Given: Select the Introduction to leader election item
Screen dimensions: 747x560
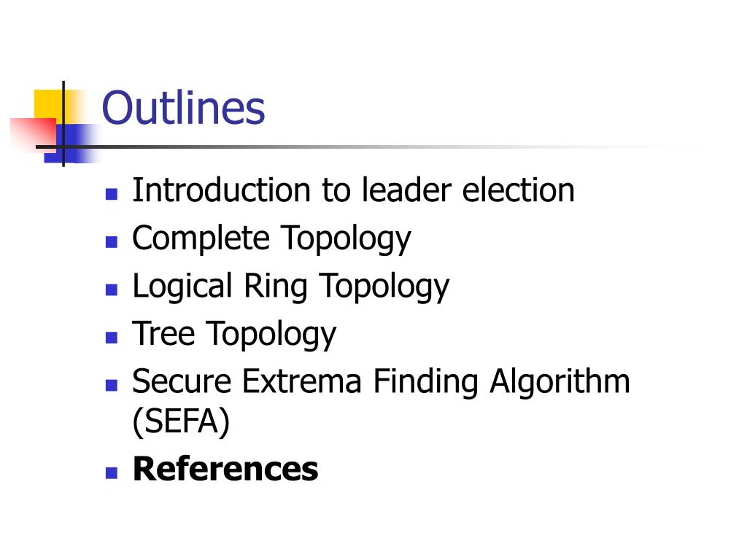Looking at the screenshot, I should (354, 190).
